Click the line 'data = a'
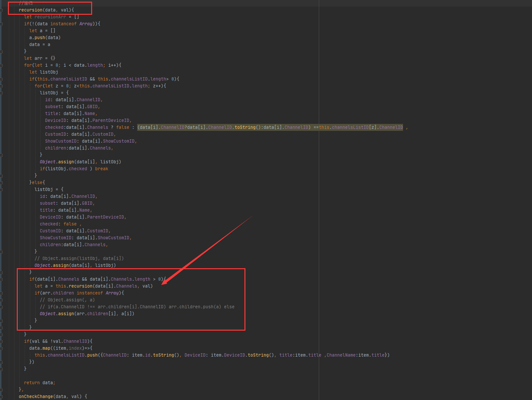 pos(40,45)
